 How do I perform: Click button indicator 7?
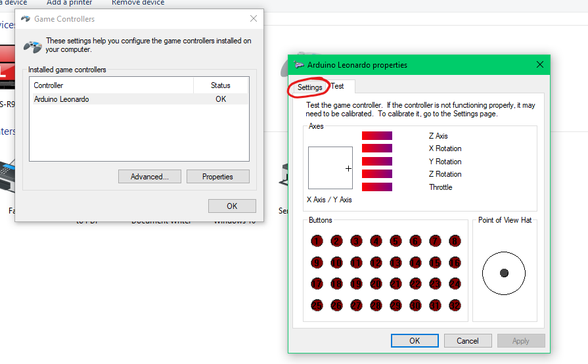click(435, 241)
